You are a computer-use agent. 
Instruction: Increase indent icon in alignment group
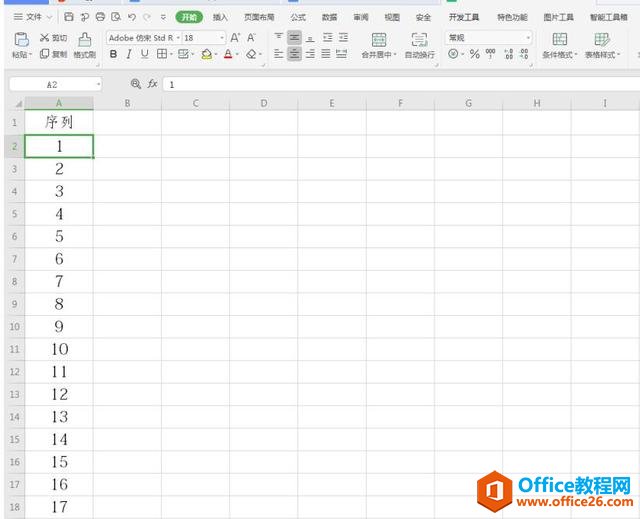343,38
